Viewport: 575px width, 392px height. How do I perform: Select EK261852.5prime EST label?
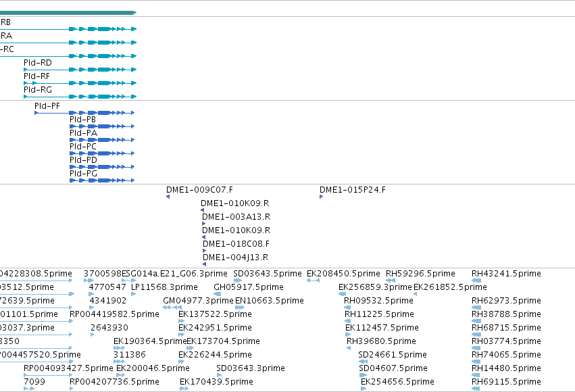coord(450,287)
